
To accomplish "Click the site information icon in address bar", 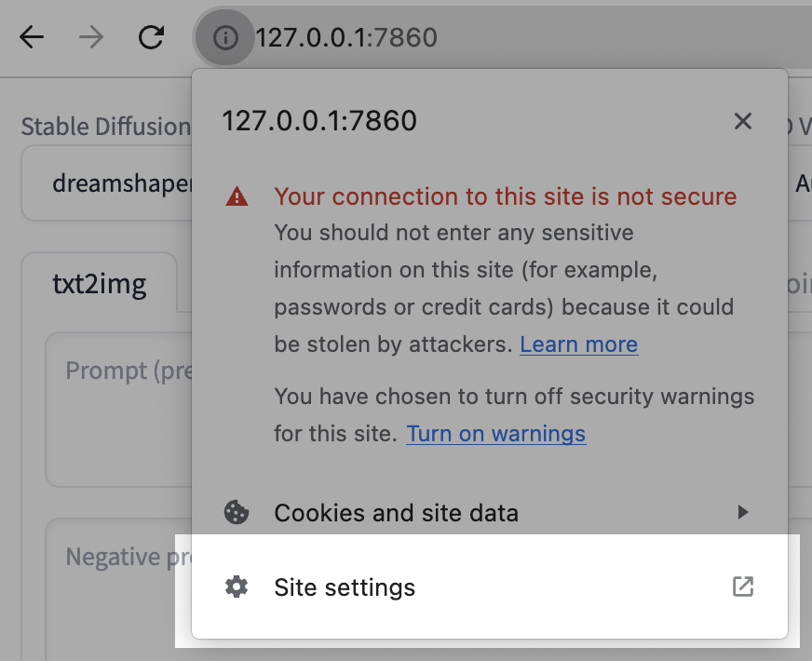I will 225,38.
